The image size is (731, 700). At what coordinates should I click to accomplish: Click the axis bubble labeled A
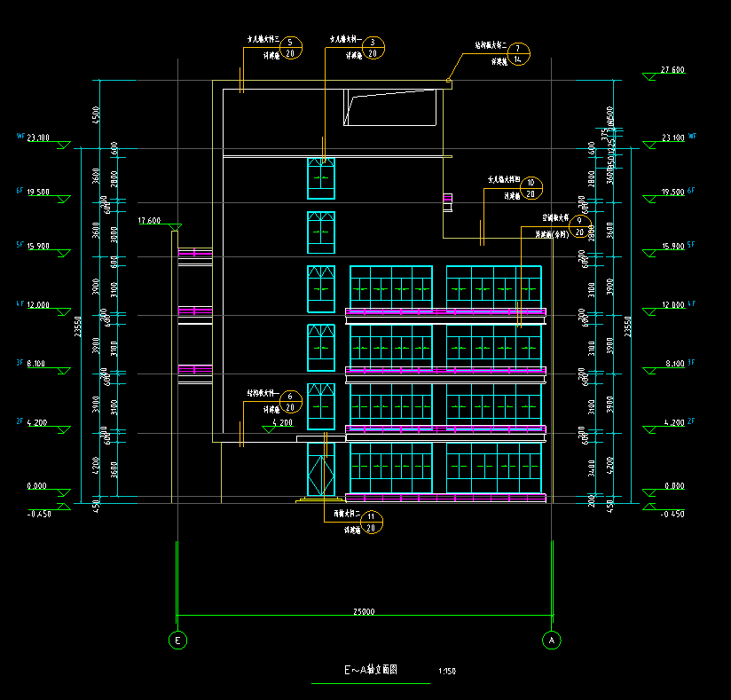click(552, 639)
